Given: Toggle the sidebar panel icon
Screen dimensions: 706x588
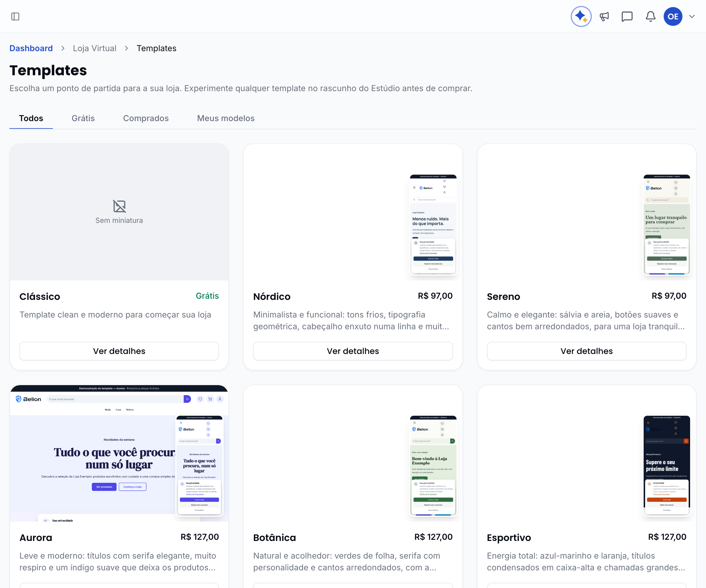Looking at the screenshot, I should coord(16,16).
